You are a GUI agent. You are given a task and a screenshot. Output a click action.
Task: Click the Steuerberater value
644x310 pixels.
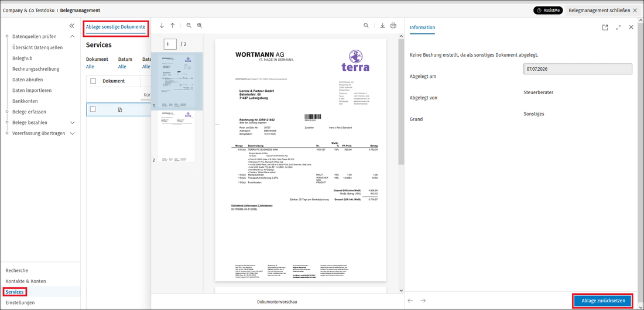click(539, 92)
